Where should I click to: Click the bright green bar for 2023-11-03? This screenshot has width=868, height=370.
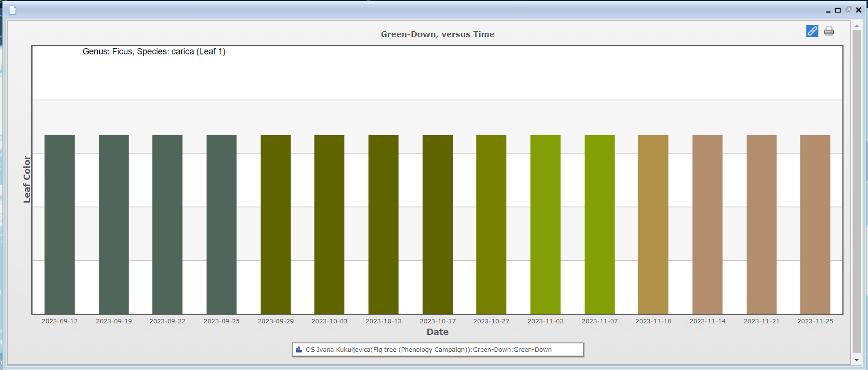[545, 224]
